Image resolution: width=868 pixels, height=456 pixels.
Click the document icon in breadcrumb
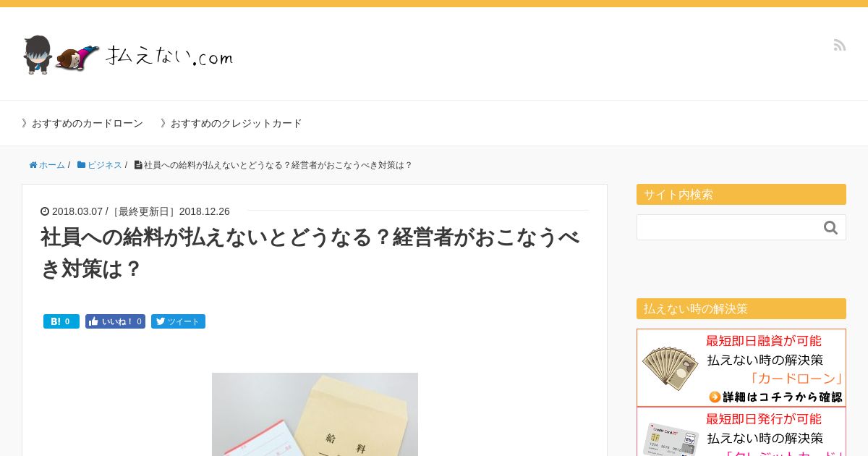coord(138,165)
